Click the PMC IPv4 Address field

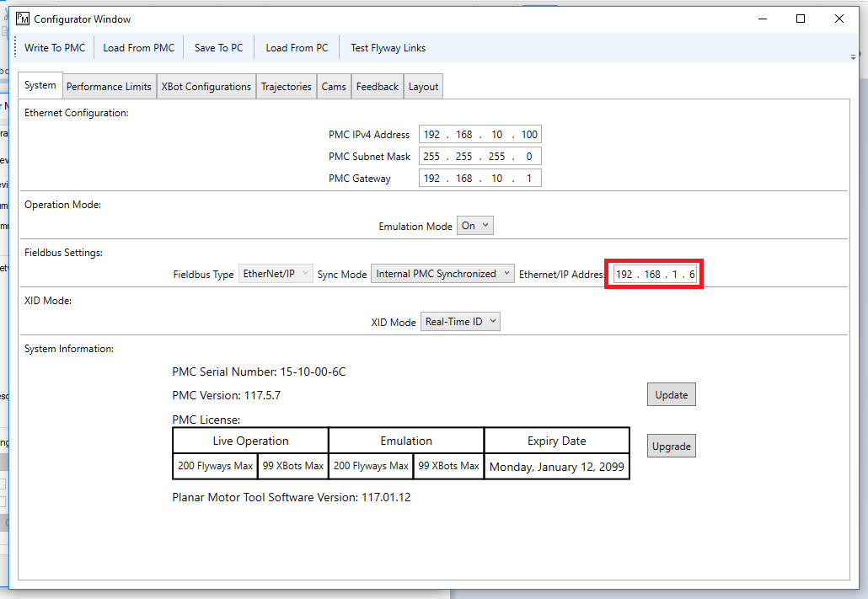pos(480,135)
